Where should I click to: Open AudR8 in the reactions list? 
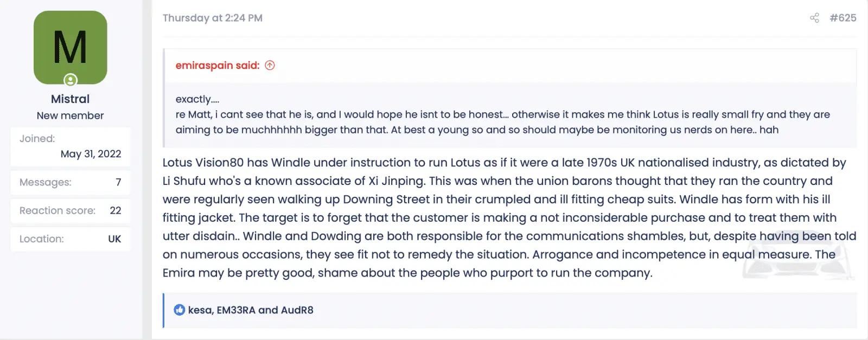point(297,310)
